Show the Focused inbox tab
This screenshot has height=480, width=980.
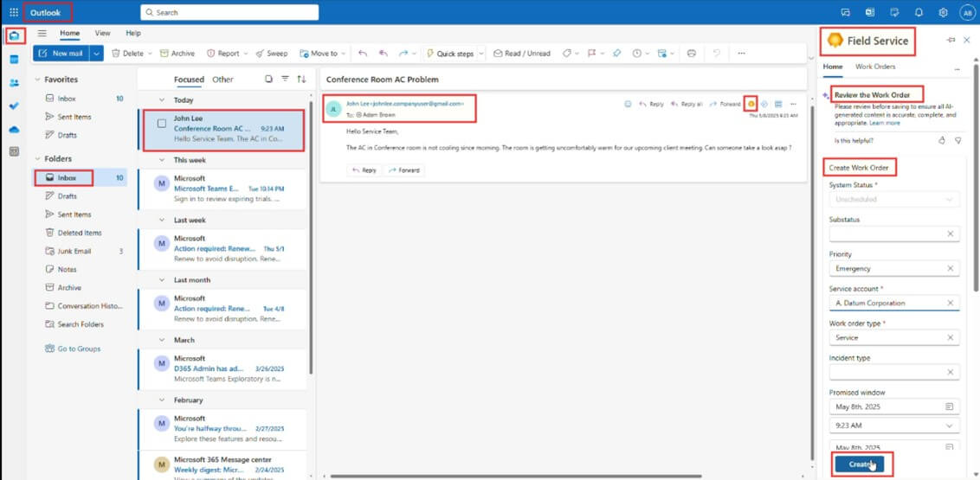(x=189, y=80)
